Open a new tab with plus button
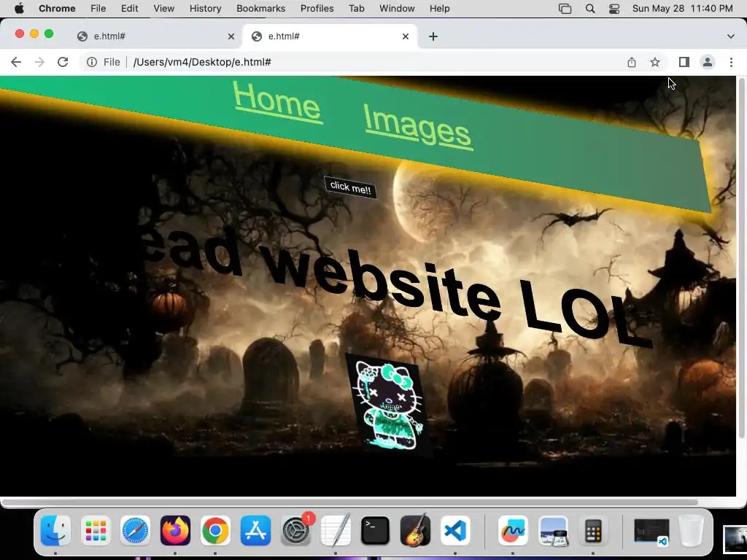 (433, 36)
